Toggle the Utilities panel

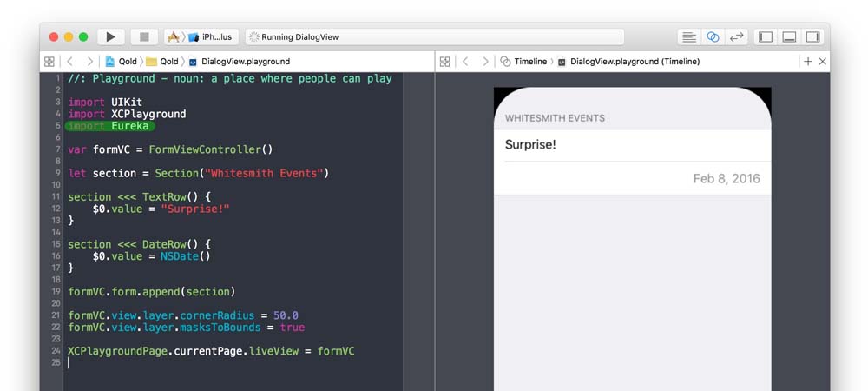pos(812,37)
